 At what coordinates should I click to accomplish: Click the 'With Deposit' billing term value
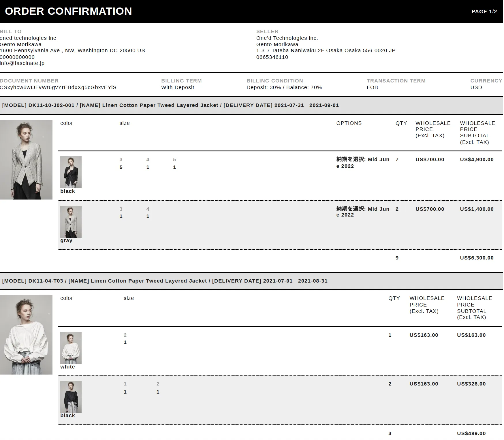click(178, 87)
